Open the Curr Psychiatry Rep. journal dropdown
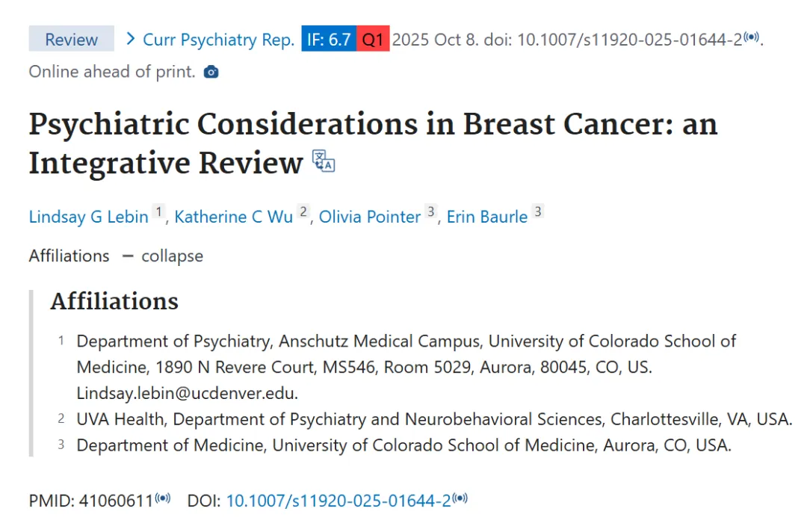Viewport: 807px width, 532px height. (x=218, y=40)
